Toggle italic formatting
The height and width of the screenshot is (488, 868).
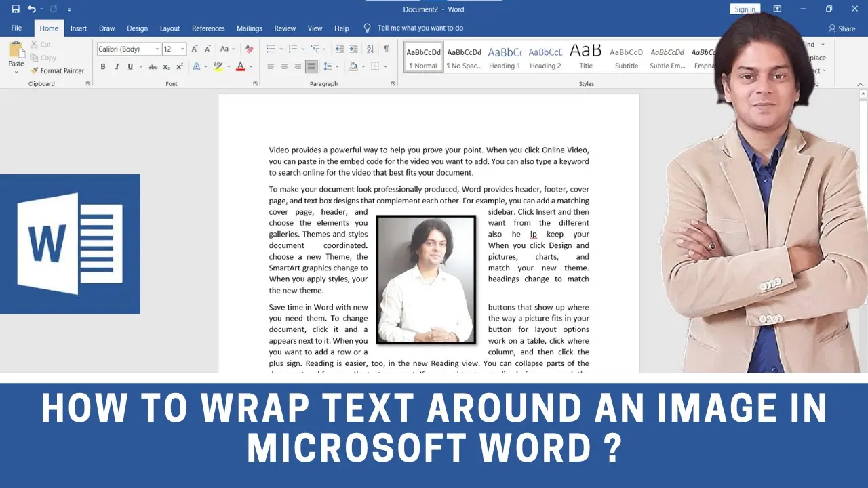[117, 66]
